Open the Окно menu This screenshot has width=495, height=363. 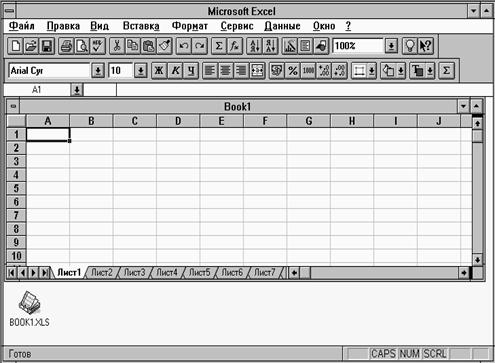(x=324, y=26)
